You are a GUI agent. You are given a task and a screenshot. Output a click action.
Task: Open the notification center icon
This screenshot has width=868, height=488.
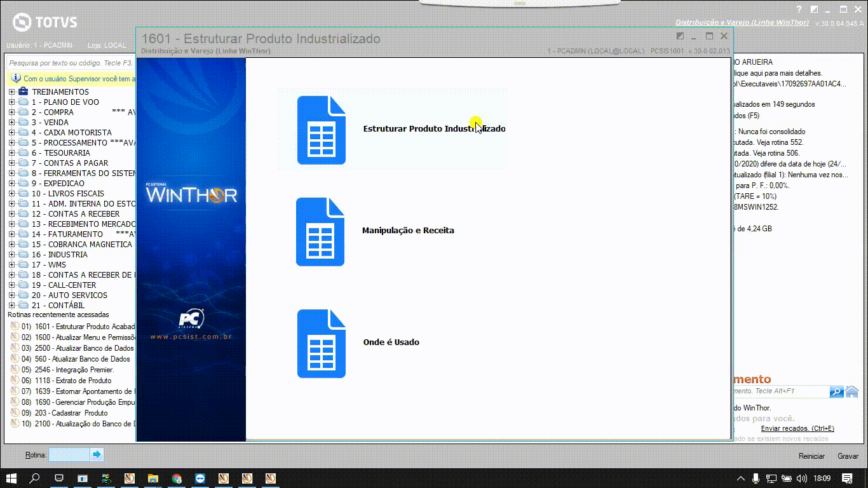[847, 478]
